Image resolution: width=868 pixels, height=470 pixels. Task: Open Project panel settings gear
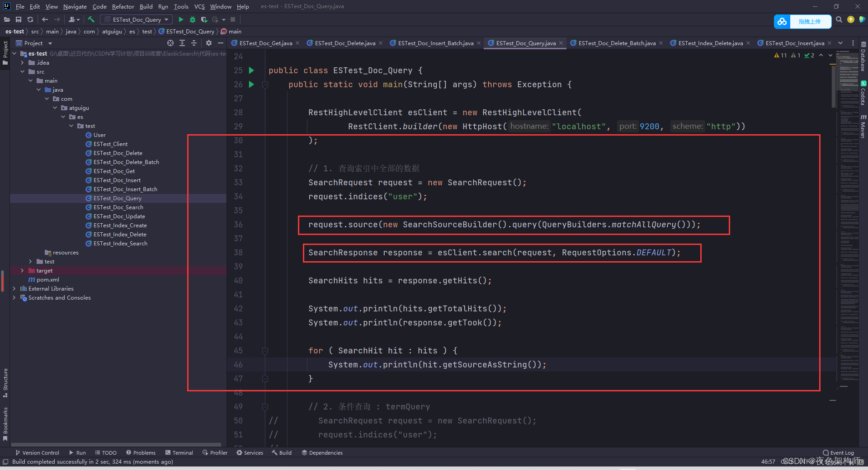[x=208, y=43]
